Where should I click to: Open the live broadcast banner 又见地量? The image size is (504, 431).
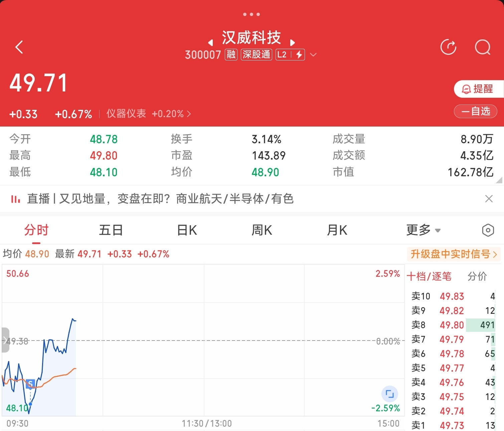click(160, 199)
